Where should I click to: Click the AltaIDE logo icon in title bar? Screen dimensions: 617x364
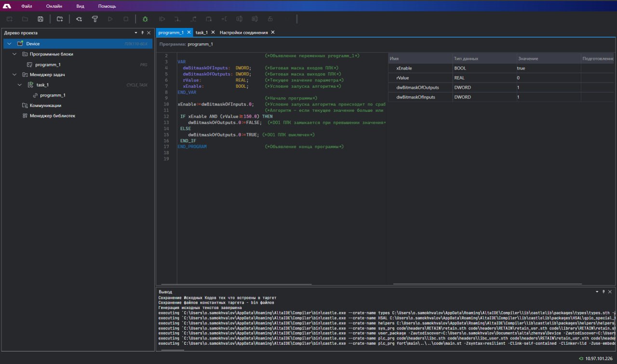[7, 6]
